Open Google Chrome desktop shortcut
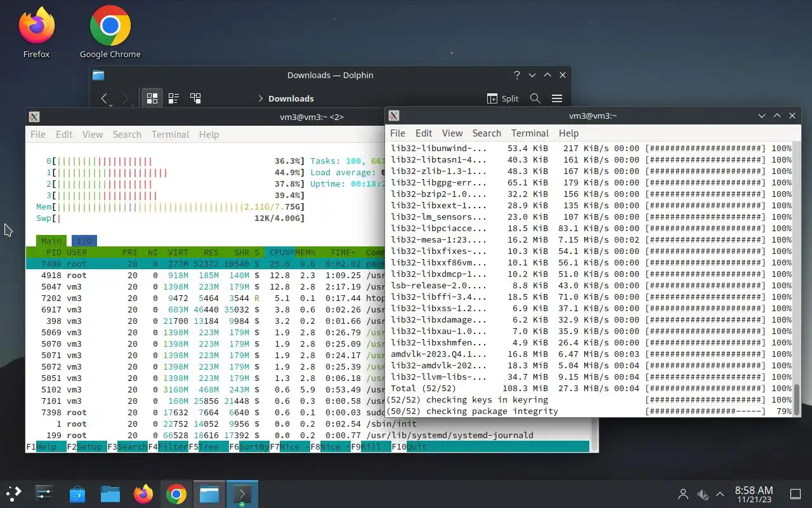 (110, 32)
